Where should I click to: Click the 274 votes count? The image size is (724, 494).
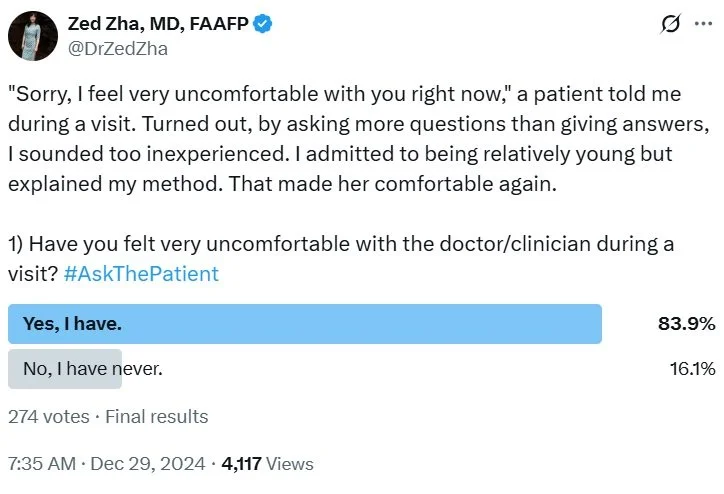click(47, 416)
